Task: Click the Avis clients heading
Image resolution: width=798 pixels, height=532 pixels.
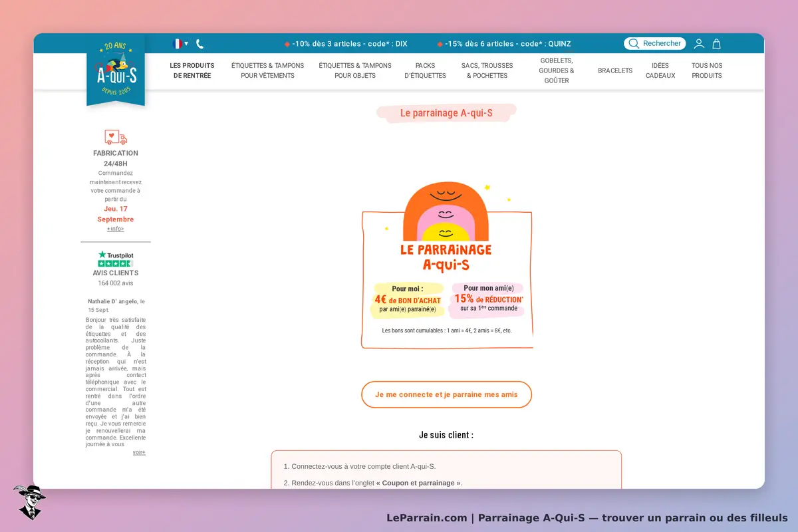Action: click(x=116, y=273)
